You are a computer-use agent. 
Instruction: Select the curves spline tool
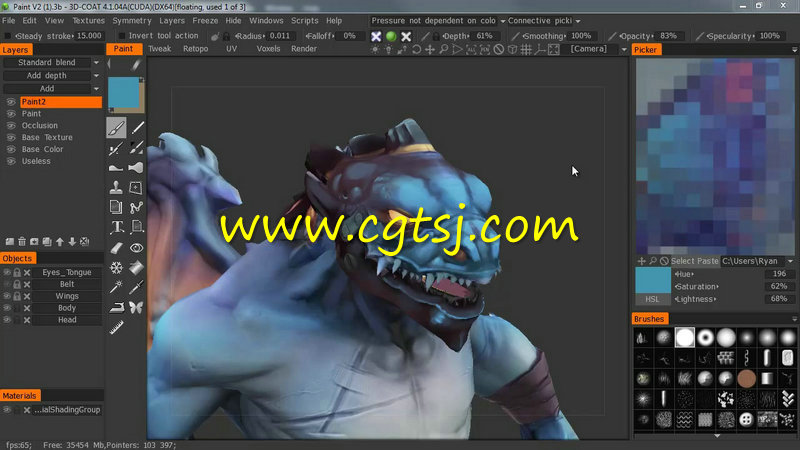click(x=136, y=207)
